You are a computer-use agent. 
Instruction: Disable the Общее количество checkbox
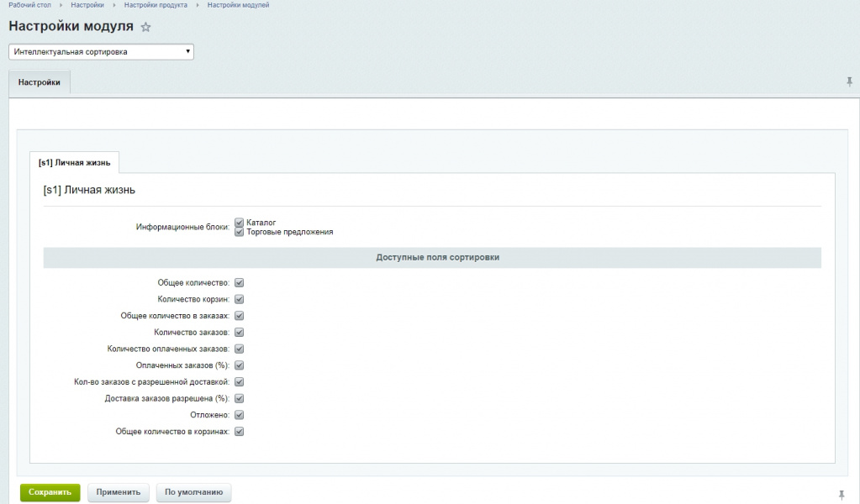pyautogui.click(x=239, y=283)
